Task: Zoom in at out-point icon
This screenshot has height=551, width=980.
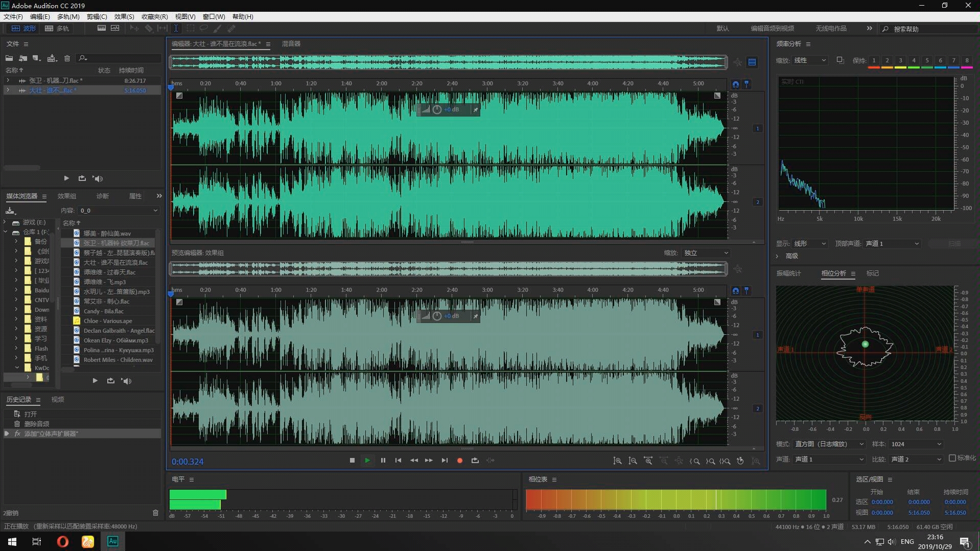Action: coord(710,461)
